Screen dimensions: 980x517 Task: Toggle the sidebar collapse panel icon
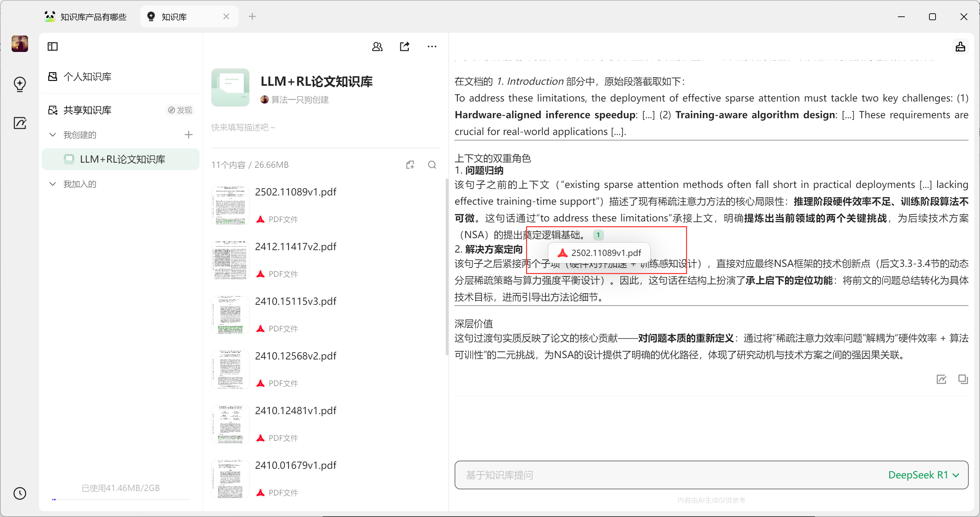coord(53,46)
